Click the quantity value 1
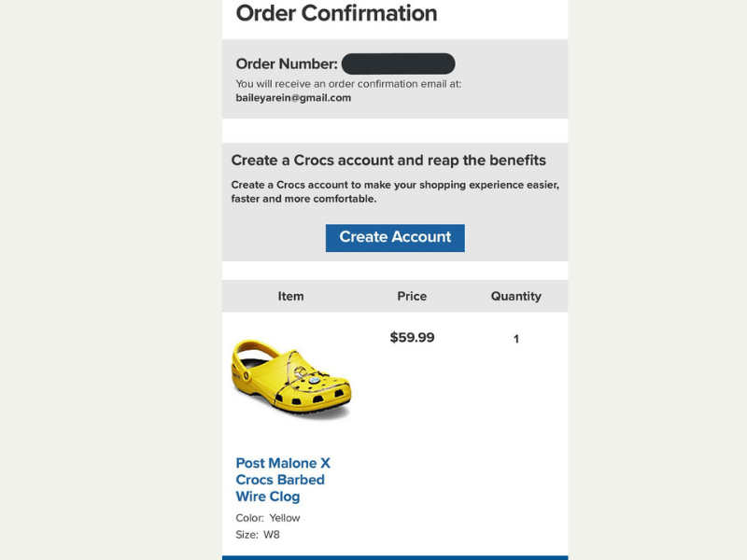The width and height of the screenshot is (747, 560). 515,339
